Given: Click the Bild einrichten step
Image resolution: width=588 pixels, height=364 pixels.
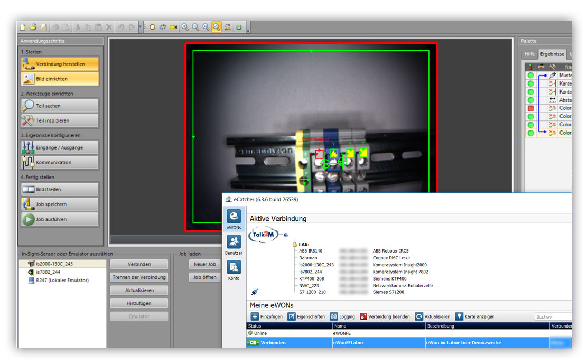Looking at the screenshot, I should 60,79.
